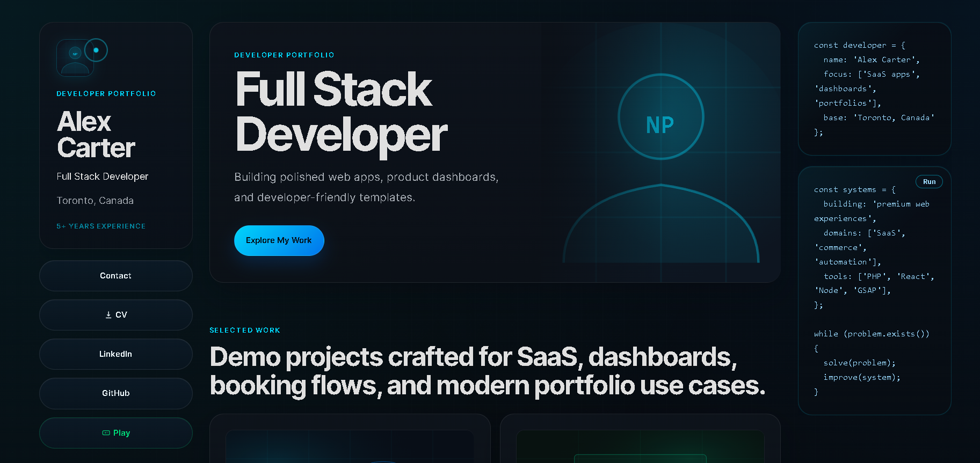980x463 pixels.
Task: Click 'Building polished web apps' tagline text
Action: 366,187
